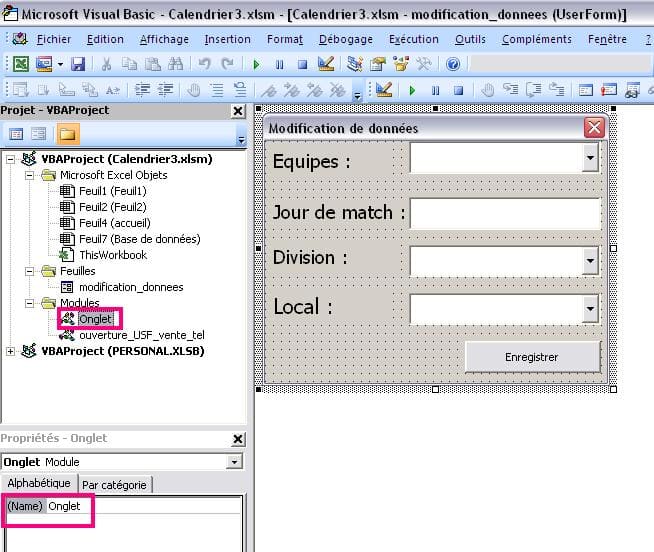Image resolution: width=654 pixels, height=552 pixels.
Task: Open the Object Browser icon
Action: [401, 64]
